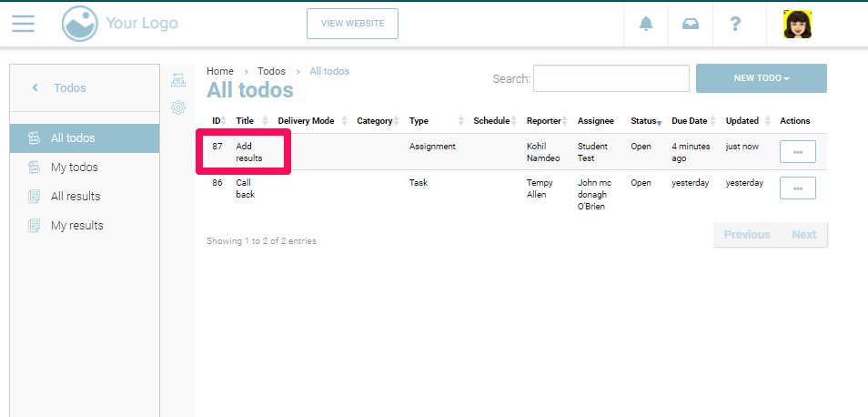
Task: Open actions menu for Add results row
Action: point(797,152)
